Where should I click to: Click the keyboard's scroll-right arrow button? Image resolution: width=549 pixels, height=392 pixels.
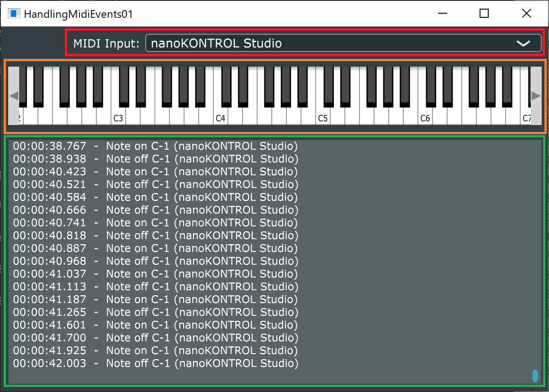point(536,95)
